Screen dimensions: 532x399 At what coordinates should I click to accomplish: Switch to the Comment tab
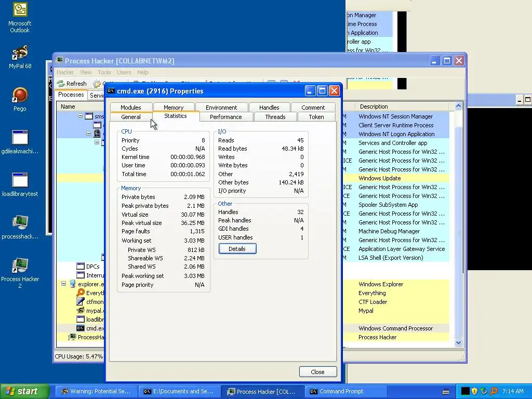coord(313,107)
